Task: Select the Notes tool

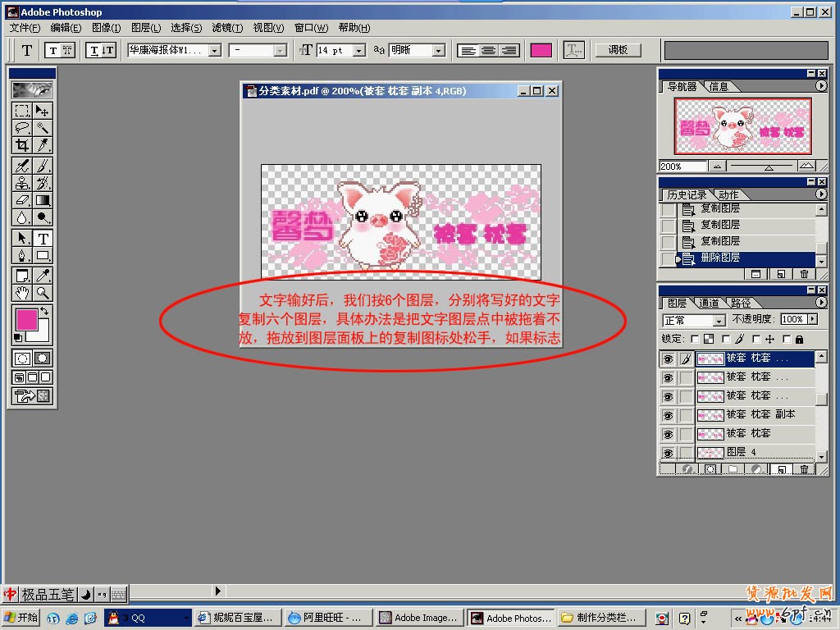Action: (22, 276)
